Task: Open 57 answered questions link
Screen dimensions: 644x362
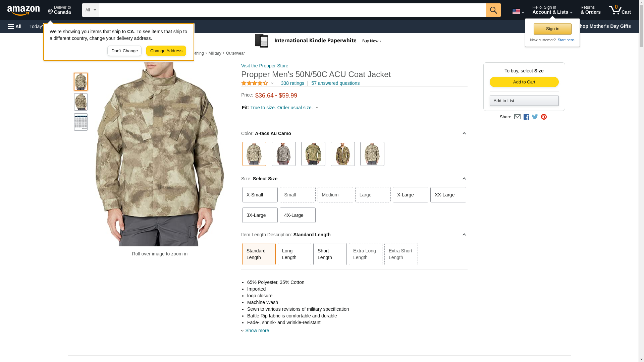Action: click(335, 83)
